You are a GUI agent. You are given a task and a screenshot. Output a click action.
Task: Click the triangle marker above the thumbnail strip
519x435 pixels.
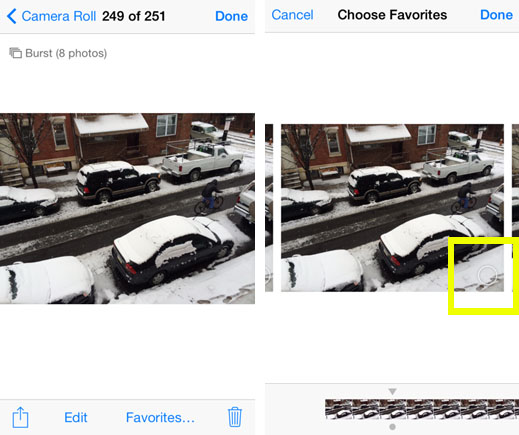tap(392, 391)
